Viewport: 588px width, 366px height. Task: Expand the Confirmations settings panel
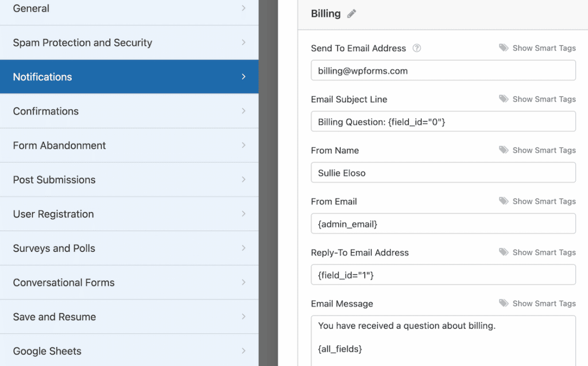pos(129,111)
